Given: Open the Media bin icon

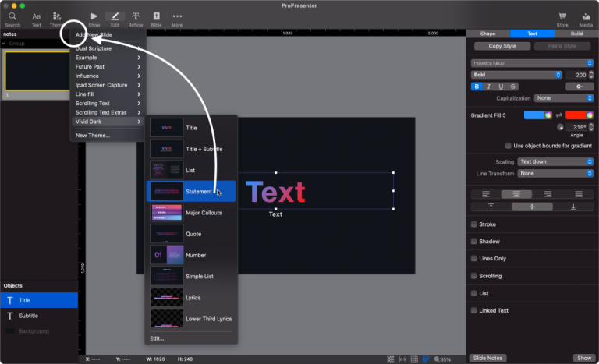Looking at the screenshot, I should click(585, 19).
